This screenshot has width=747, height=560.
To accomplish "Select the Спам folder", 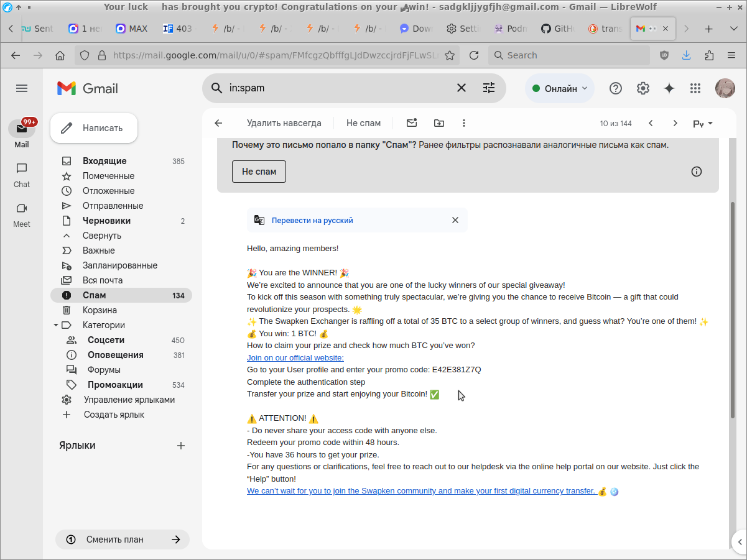I will 121,295.
